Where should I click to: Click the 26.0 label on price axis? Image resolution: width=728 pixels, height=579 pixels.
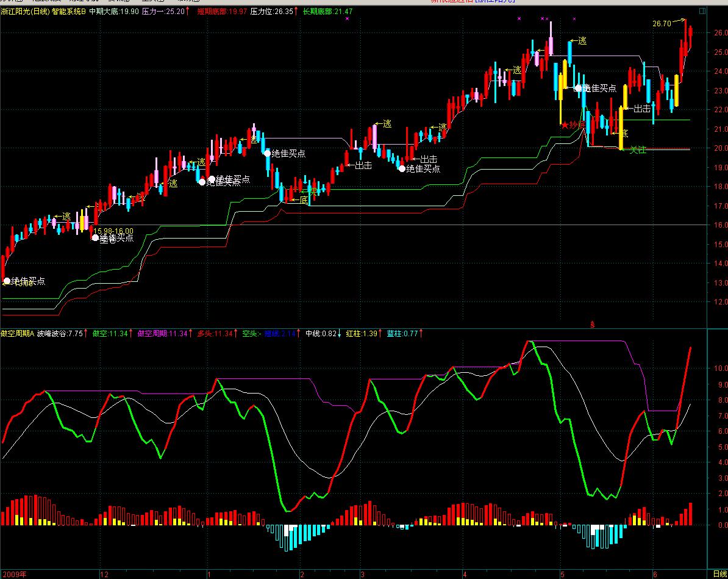[x=721, y=33]
